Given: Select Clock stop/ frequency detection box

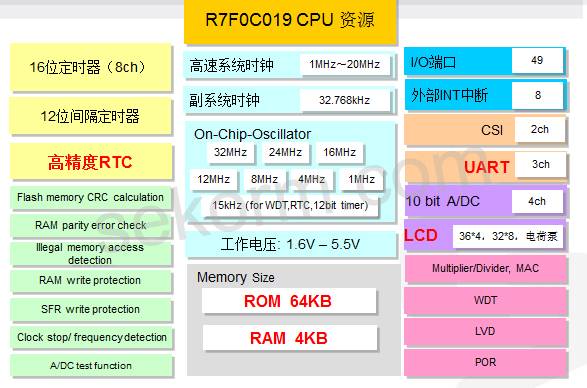Looking at the screenshot, I should (x=91, y=337).
